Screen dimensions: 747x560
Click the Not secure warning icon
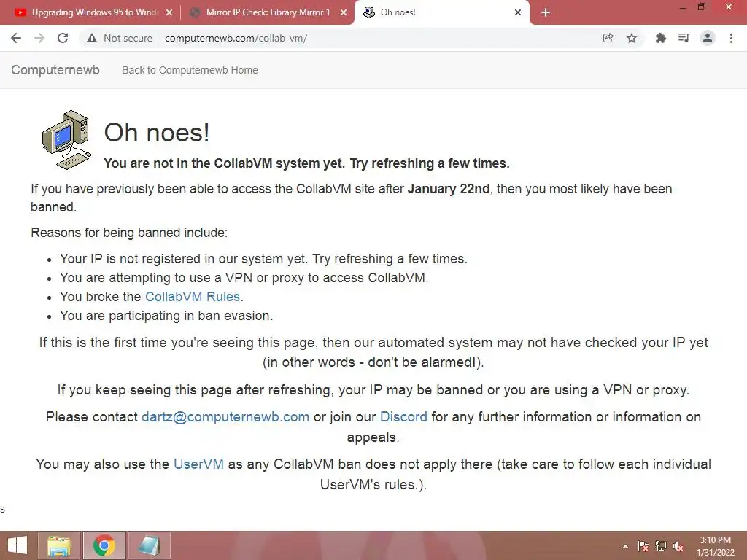(92, 38)
